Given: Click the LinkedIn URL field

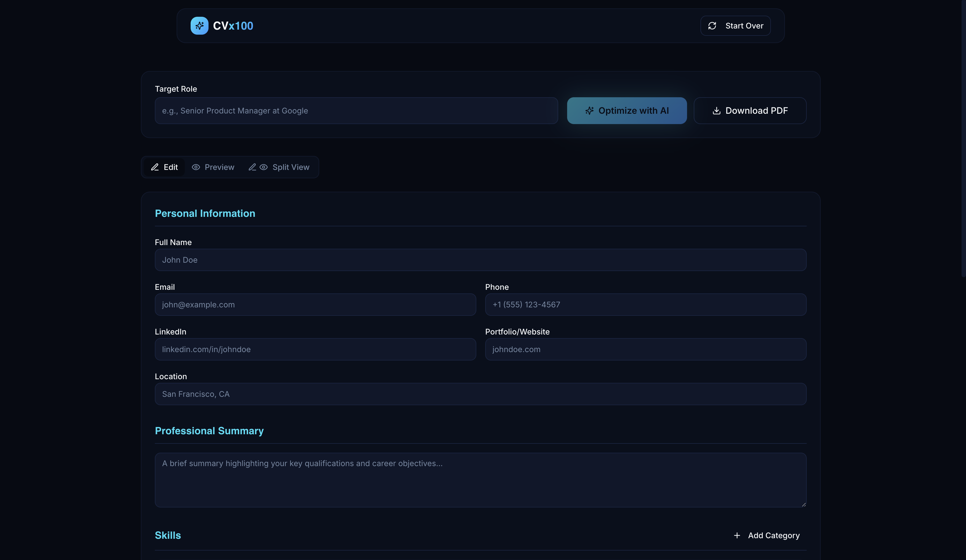Looking at the screenshot, I should [315, 349].
